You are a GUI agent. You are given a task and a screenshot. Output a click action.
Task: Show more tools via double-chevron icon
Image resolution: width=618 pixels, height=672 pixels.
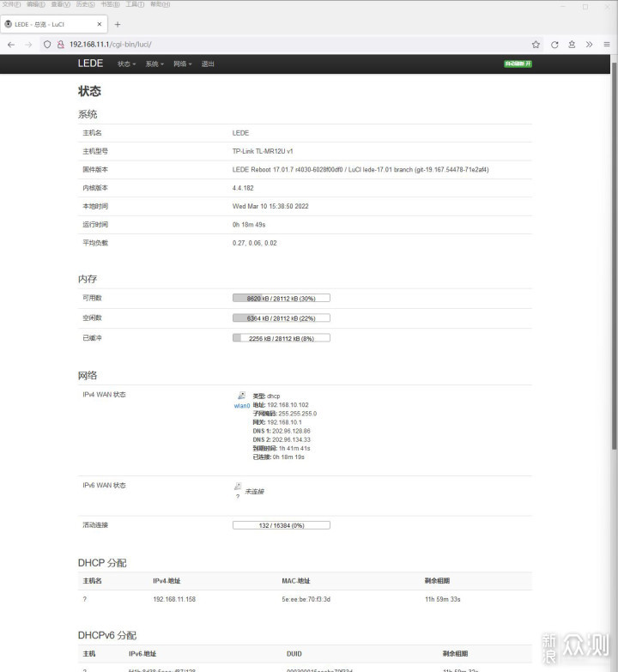[590, 45]
